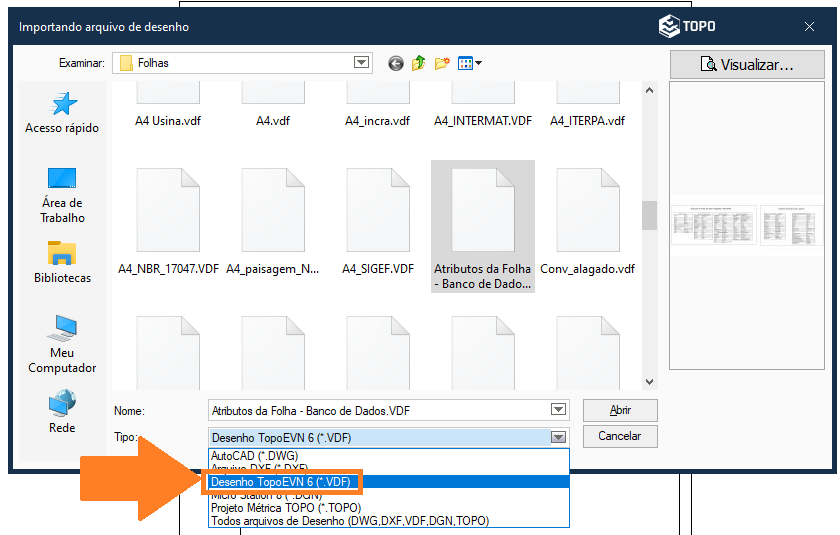Open the view menu icon
840x535 pixels.
(x=469, y=63)
